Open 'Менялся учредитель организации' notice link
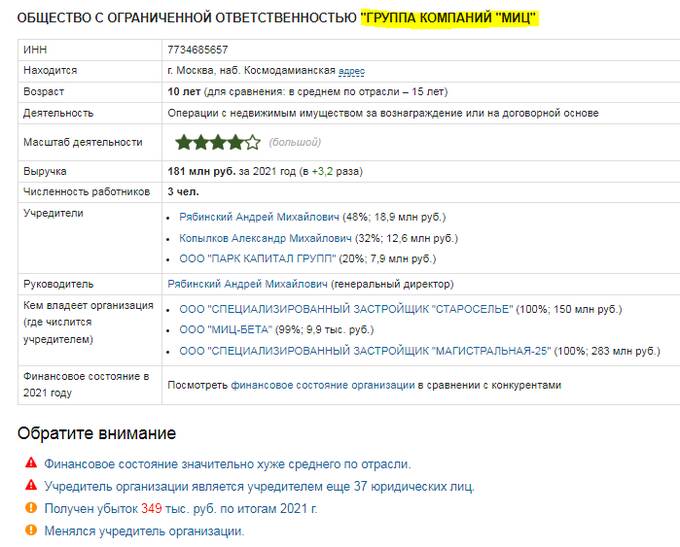 (x=144, y=531)
